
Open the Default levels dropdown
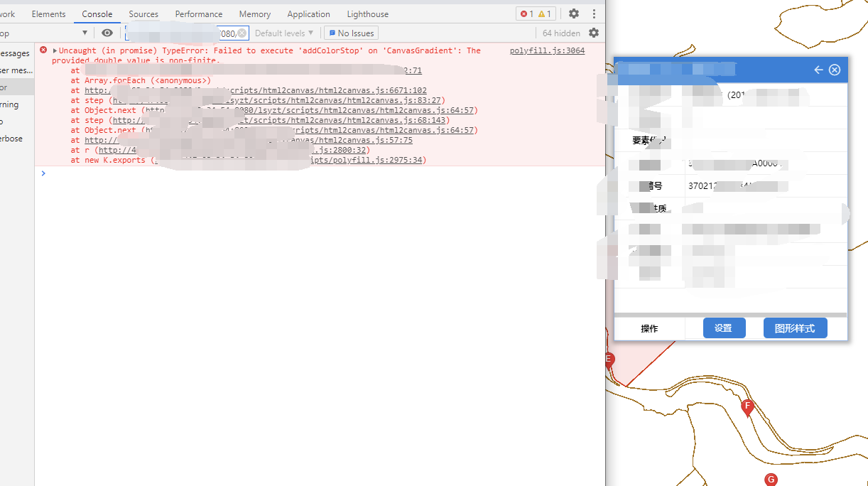[x=284, y=33]
